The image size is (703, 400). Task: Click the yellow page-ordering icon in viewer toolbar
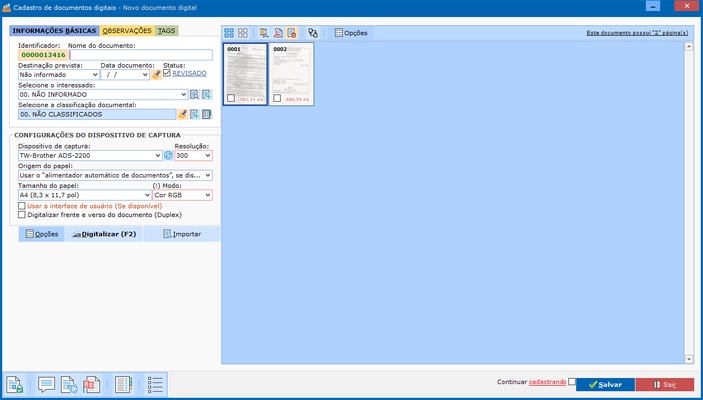pos(264,33)
